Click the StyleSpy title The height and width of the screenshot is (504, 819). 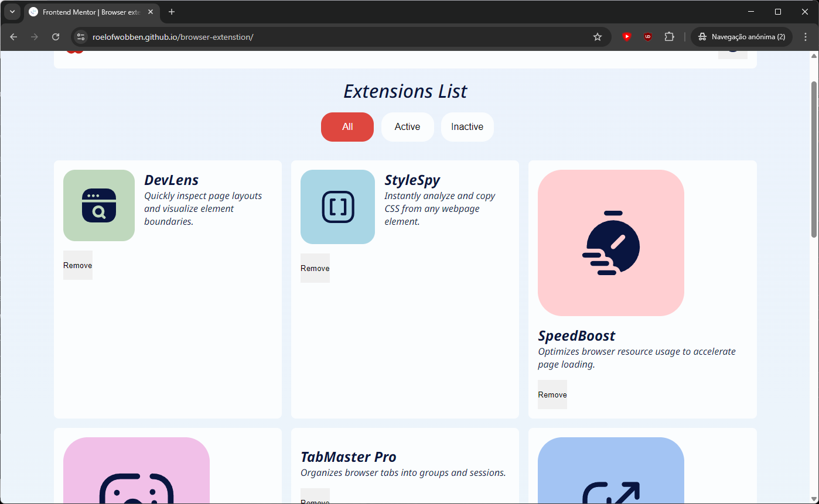click(412, 180)
